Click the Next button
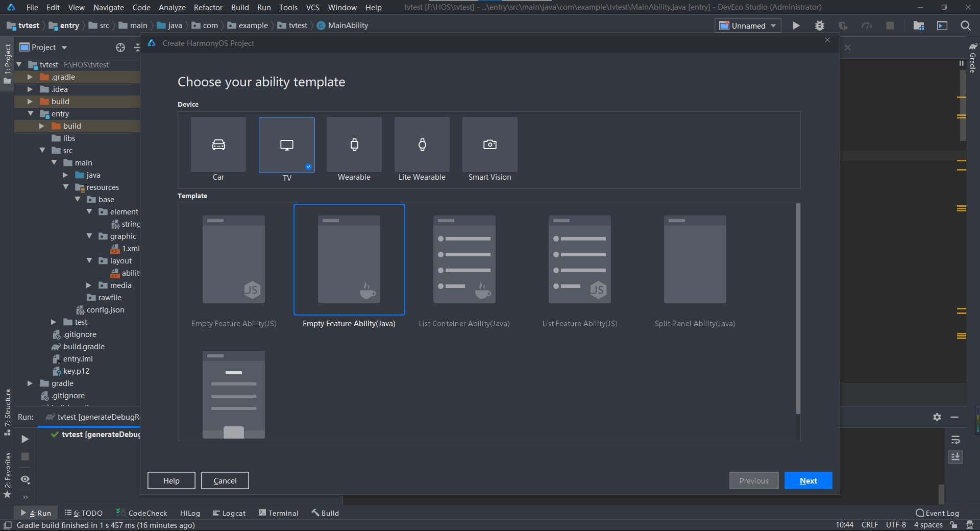Viewport: 980px width, 531px height. [808, 480]
